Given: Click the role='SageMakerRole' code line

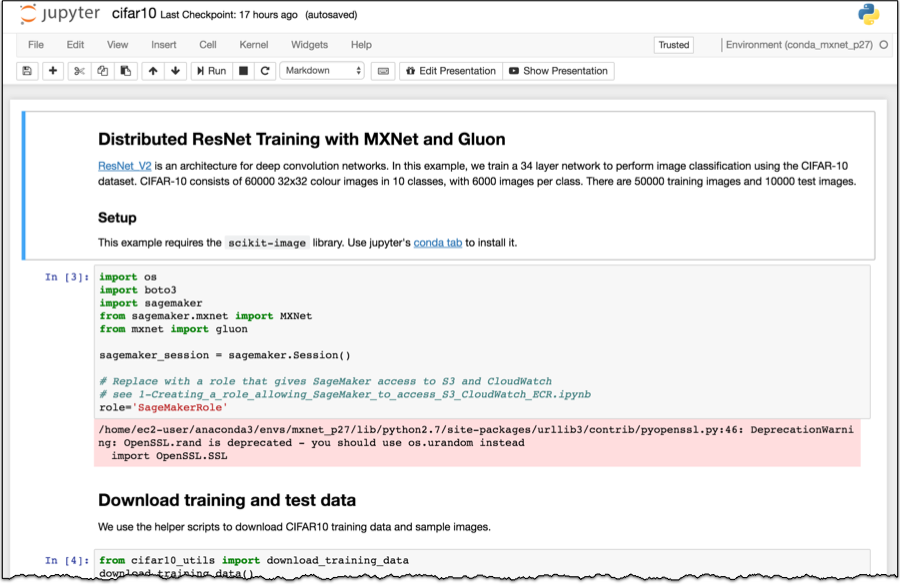Looking at the screenshot, I should (x=164, y=407).
